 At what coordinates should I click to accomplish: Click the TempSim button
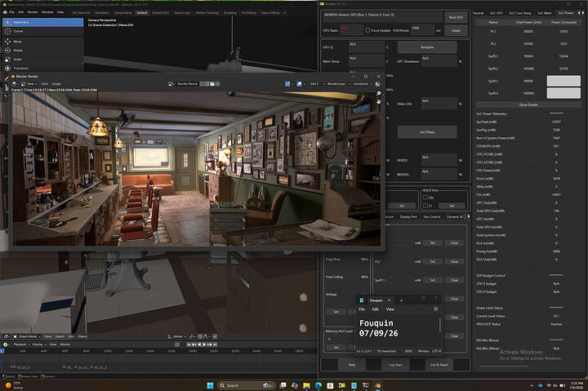point(427,47)
